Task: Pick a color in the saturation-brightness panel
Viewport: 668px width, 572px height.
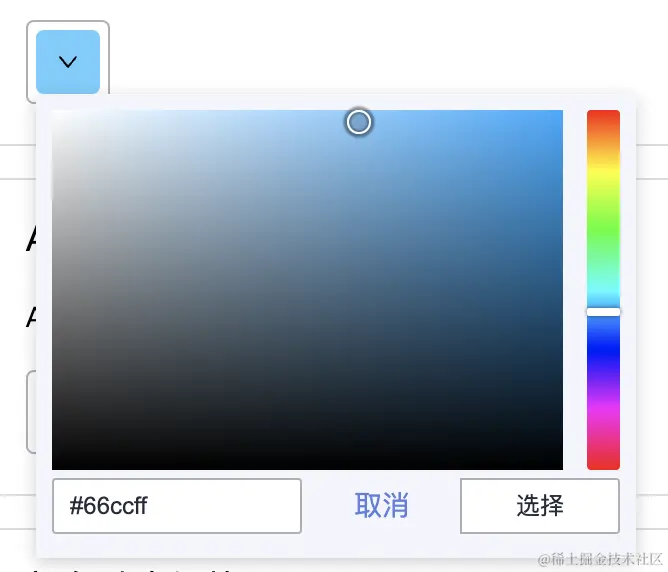Action: click(307, 290)
